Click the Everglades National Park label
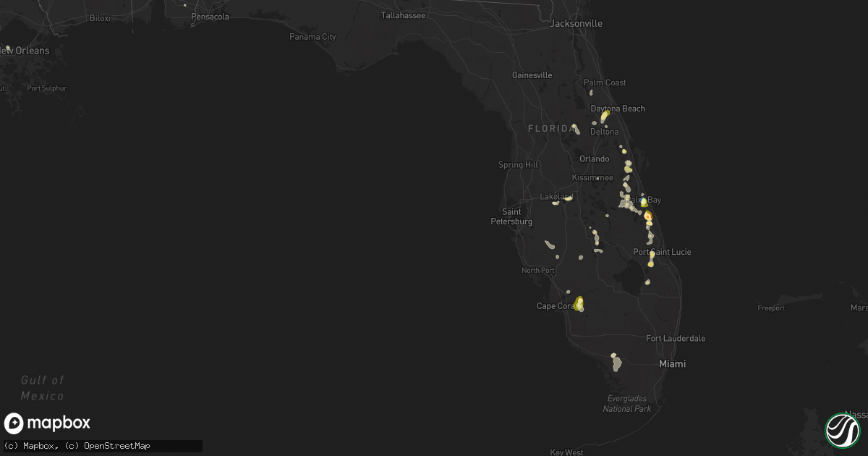Screen dimensions: 868x456 (627, 404)
